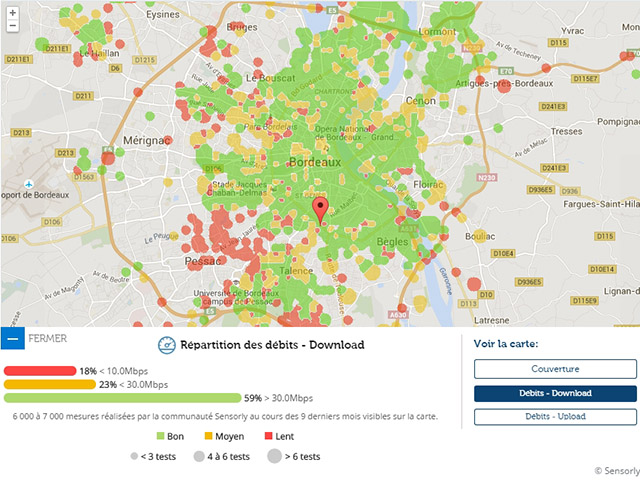Click the Mérignac label on the map

(142, 140)
